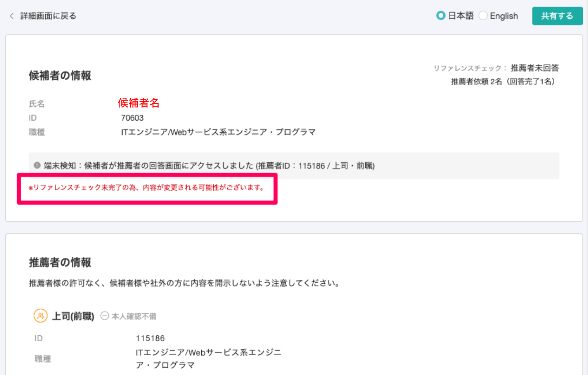Click the 上司(前職) orange person icon
This screenshot has height=375, width=588.
[x=41, y=316]
